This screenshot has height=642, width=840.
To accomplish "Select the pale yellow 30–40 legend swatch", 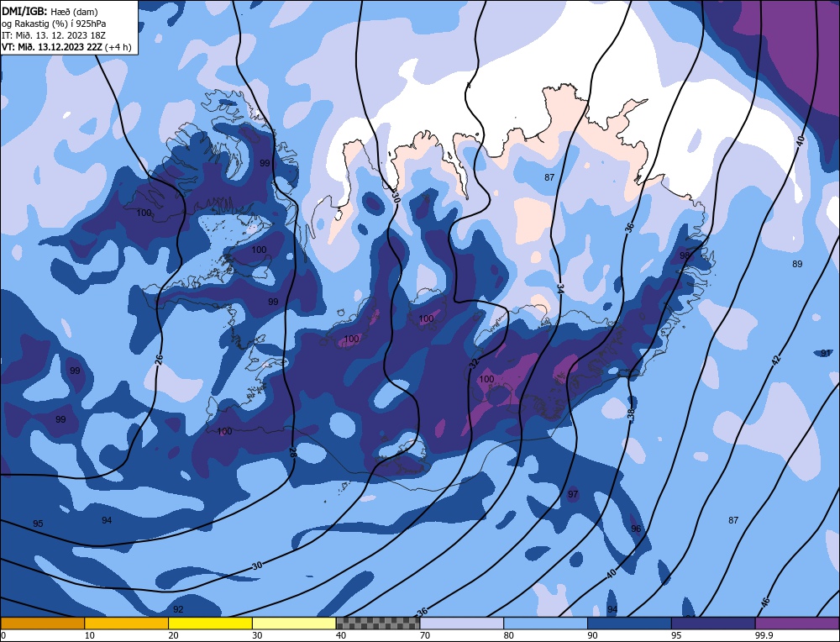I will 294,624.
